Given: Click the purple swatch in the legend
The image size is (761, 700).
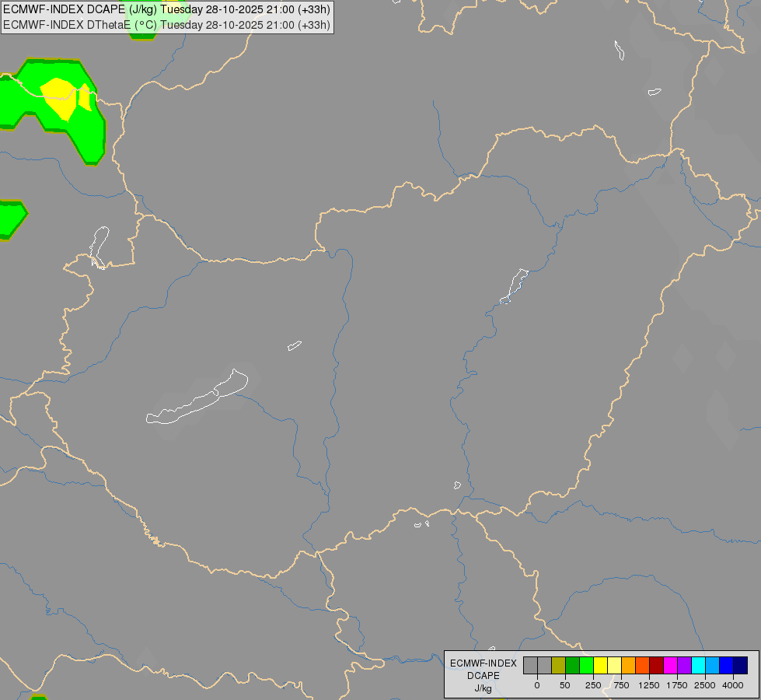Looking at the screenshot, I should 684,666.
